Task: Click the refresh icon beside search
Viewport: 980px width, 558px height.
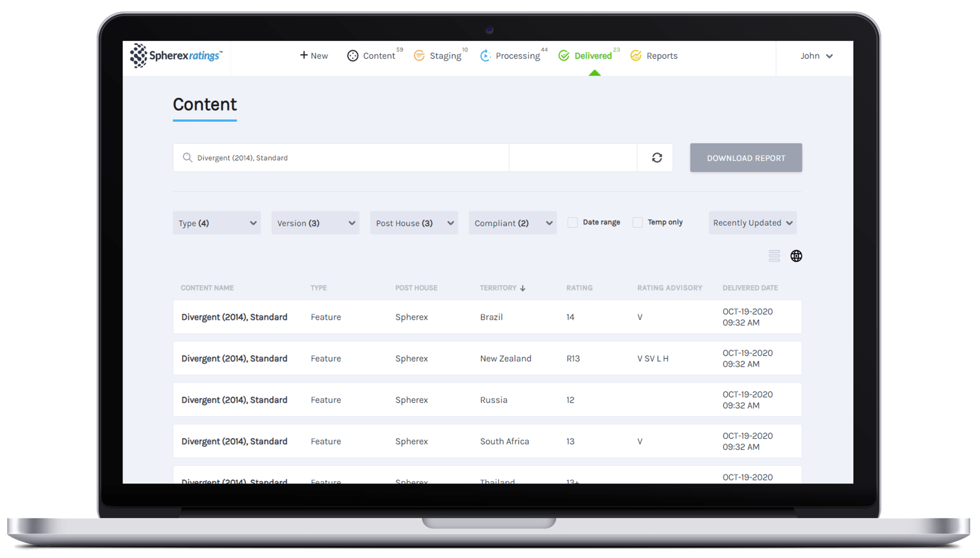Action: 657,158
